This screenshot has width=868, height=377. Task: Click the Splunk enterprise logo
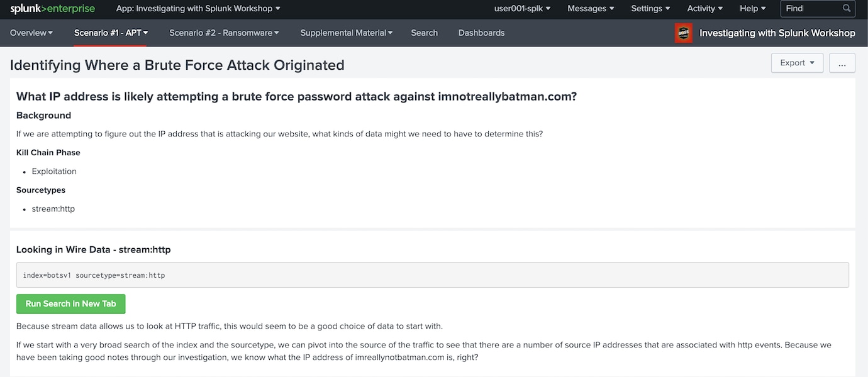(52, 9)
